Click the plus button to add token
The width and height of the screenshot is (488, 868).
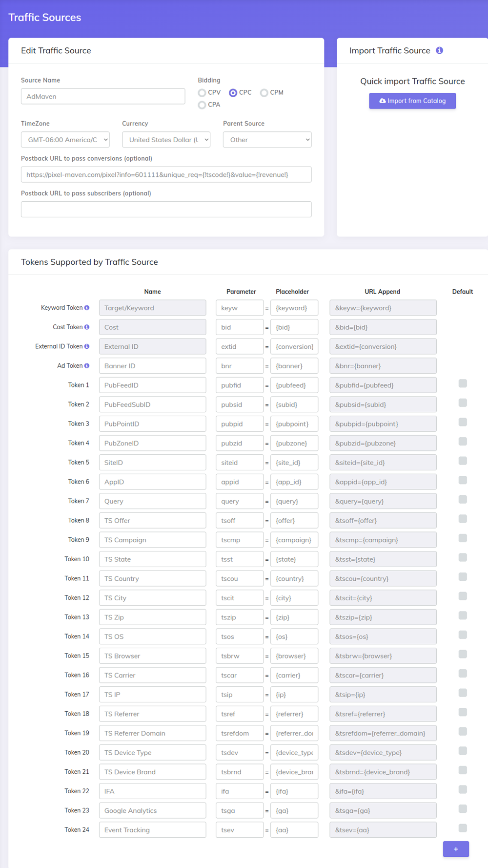pyautogui.click(x=456, y=849)
